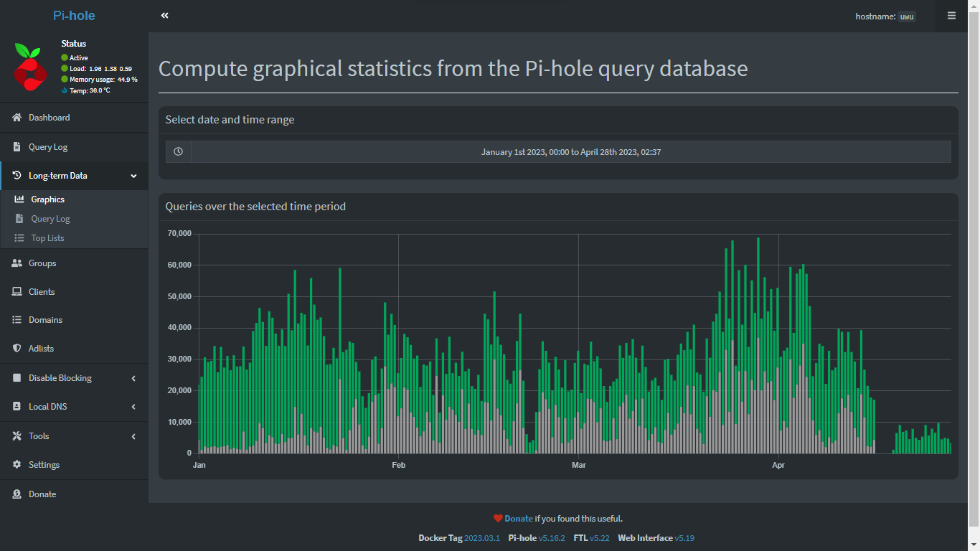
Task: Open Dashboard via the home icon
Action: tap(17, 118)
